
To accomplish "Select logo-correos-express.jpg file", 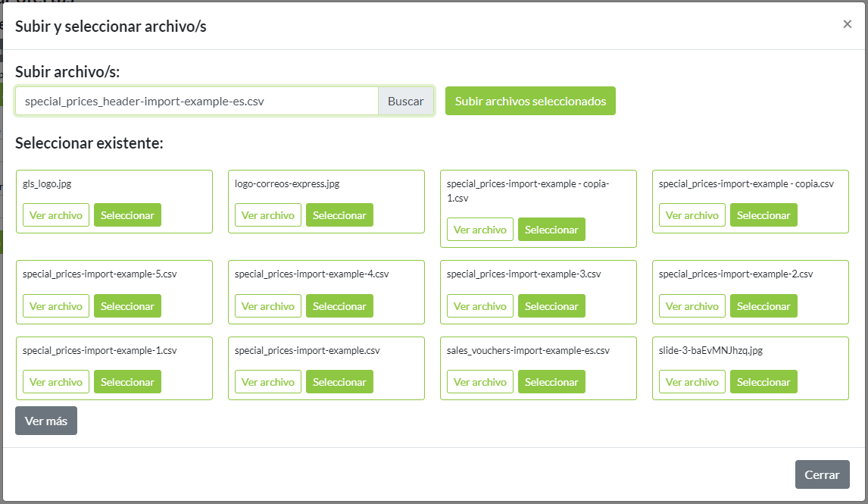I will click(x=339, y=215).
